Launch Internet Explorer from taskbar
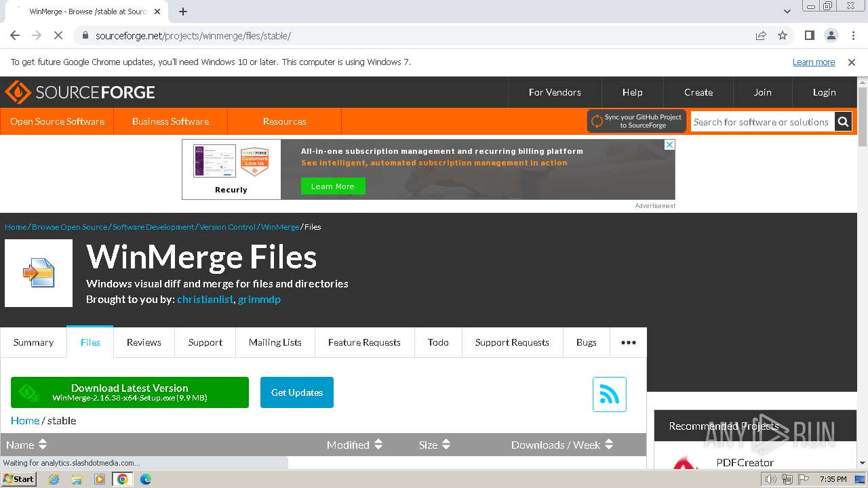868x488 pixels. point(54,479)
